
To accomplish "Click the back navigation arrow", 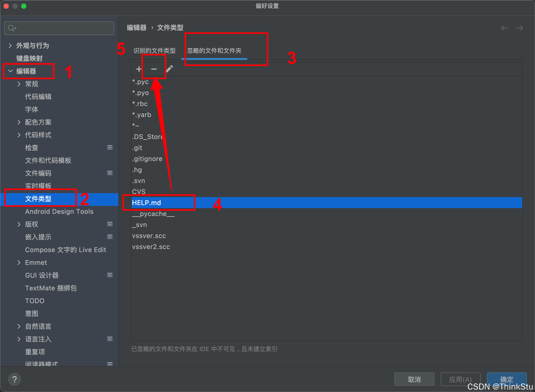I will [x=504, y=28].
